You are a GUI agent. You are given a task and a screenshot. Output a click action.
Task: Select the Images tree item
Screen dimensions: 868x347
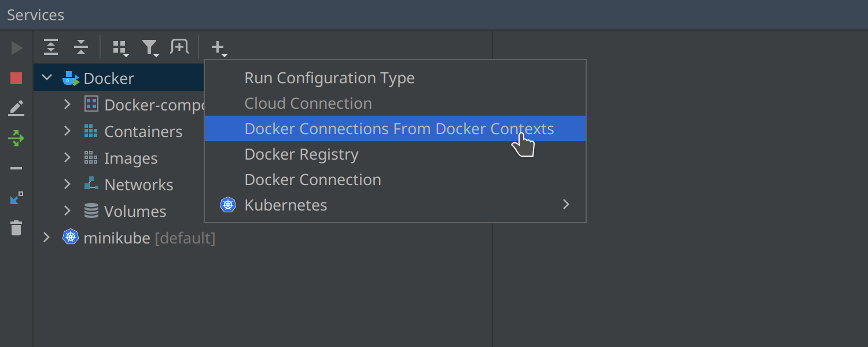point(131,158)
